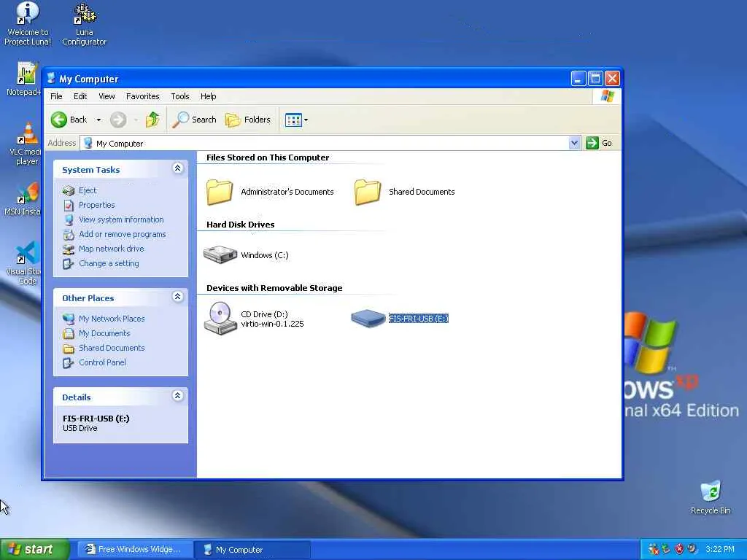Toggle the Folders pane button

[248, 120]
